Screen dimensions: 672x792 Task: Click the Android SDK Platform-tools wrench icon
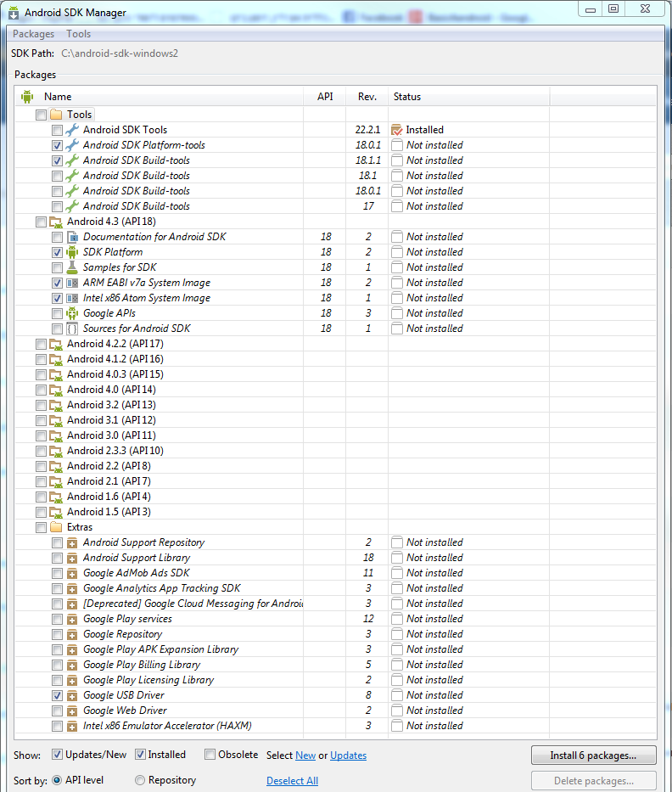coord(72,145)
